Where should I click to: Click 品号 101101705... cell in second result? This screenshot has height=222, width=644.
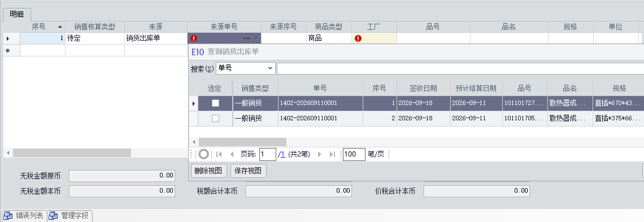pos(524,118)
